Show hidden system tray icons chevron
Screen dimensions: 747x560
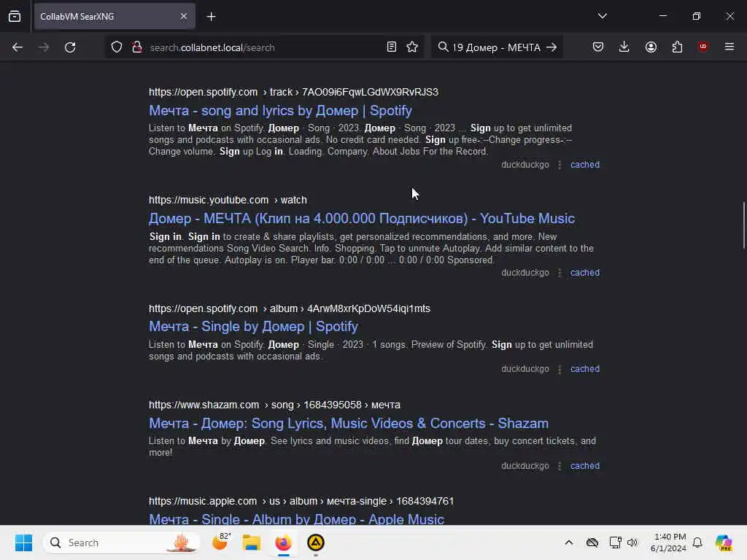(569, 542)
